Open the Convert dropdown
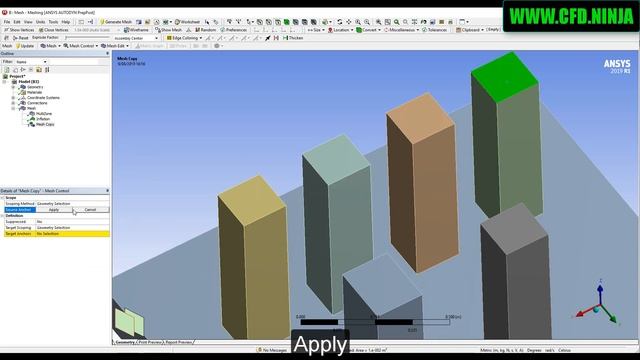640x360 pixels. click(369, 30)
